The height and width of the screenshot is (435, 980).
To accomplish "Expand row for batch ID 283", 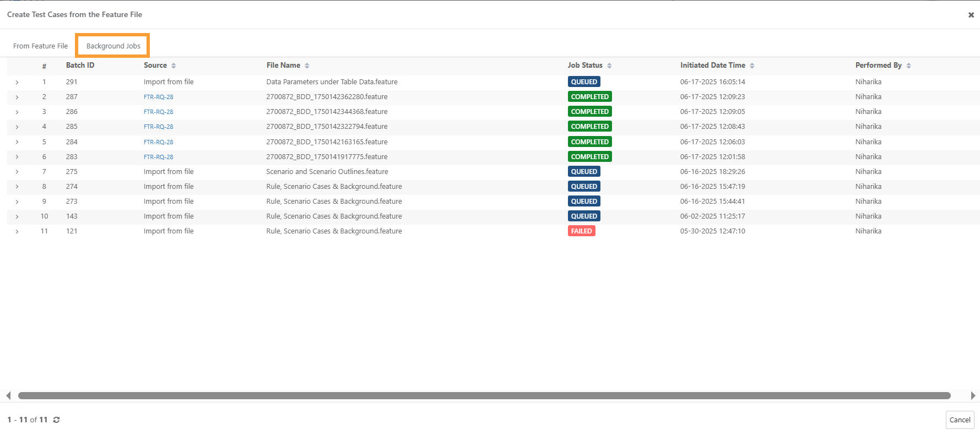I will click(x=17, y=157).
